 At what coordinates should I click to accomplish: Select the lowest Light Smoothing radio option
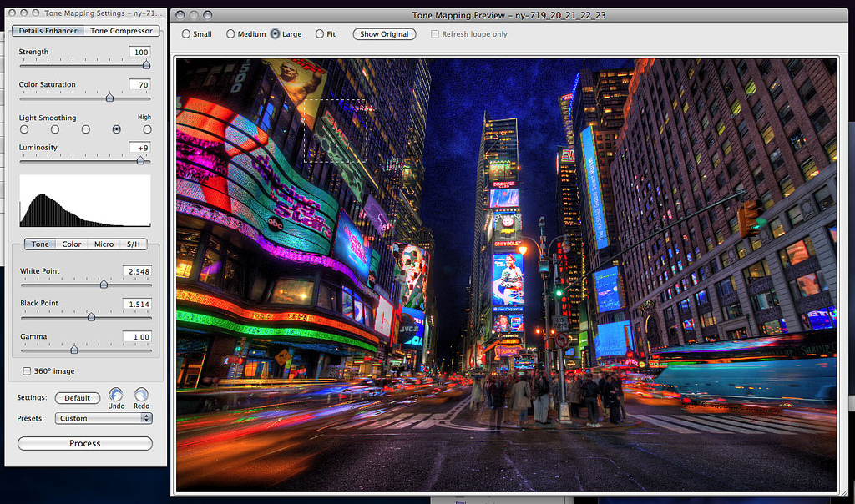tap(24, 129)
